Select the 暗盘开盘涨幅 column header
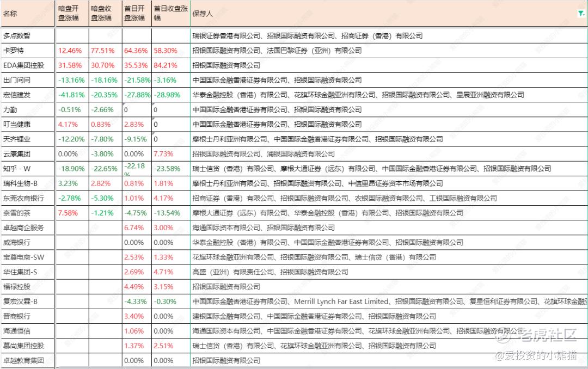 (72, 14)
